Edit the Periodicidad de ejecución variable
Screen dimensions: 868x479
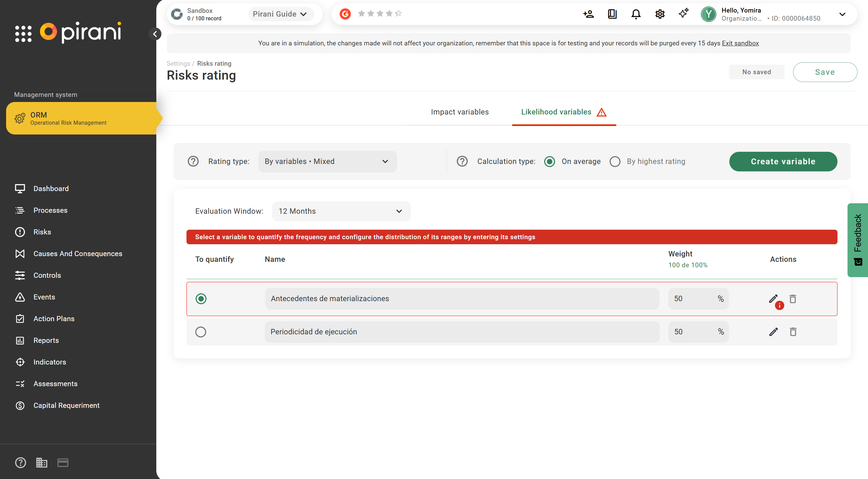tap(773, 332)
